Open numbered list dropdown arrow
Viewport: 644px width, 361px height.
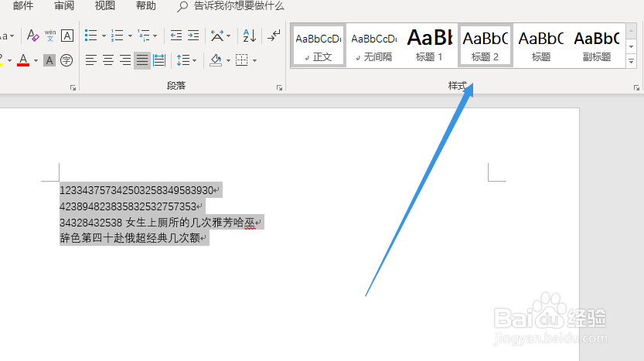point(130,36)
